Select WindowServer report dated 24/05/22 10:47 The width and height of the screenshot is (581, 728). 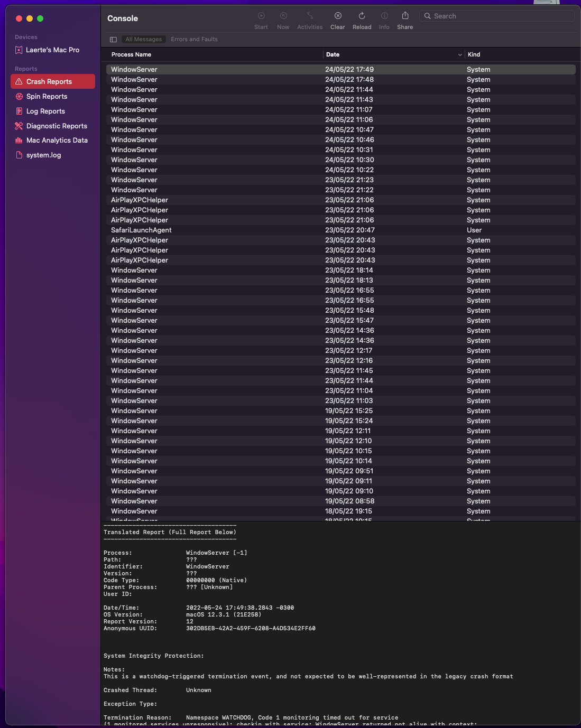(x=341, y=129)
